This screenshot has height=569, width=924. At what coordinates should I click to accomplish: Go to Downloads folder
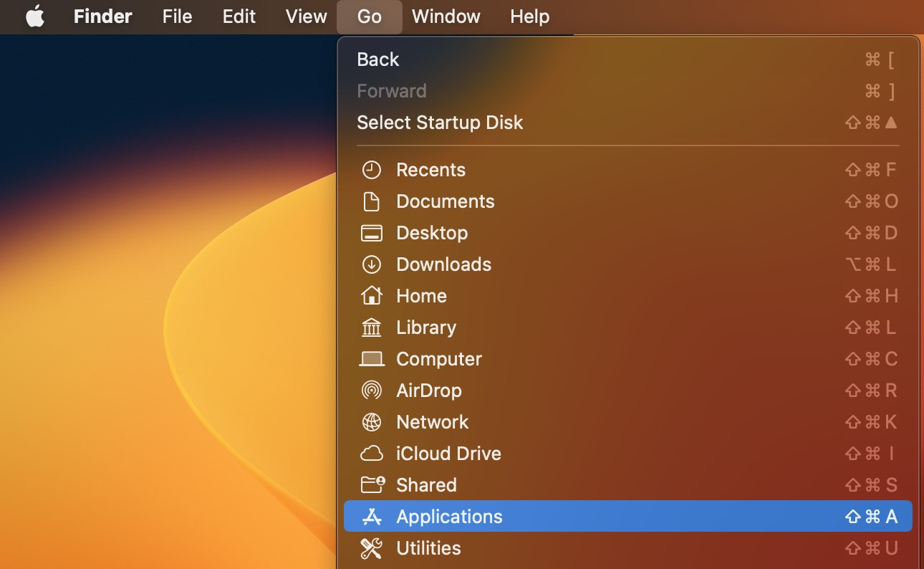click(x=628, y=264)
